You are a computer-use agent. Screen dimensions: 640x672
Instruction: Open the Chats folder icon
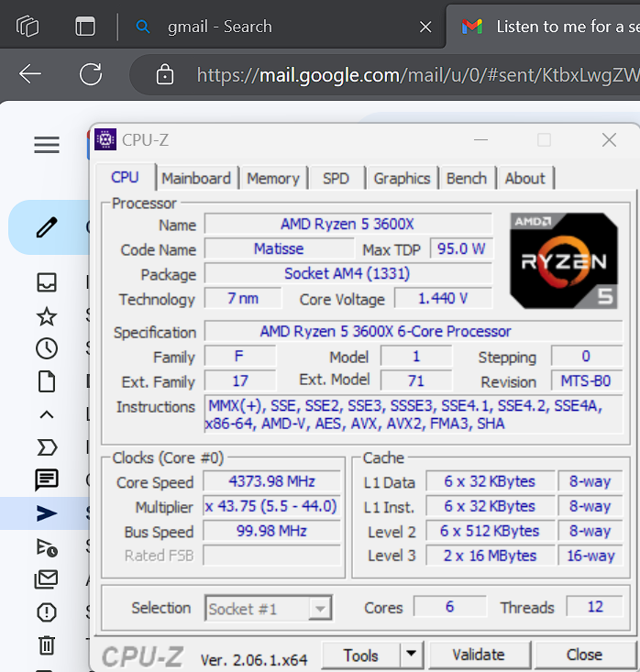47,479
